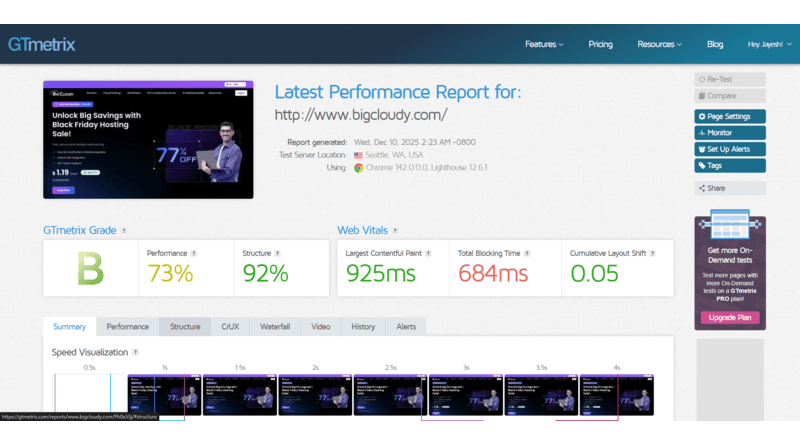
Task: Click the Re-Test button
Action: [730, 79]
